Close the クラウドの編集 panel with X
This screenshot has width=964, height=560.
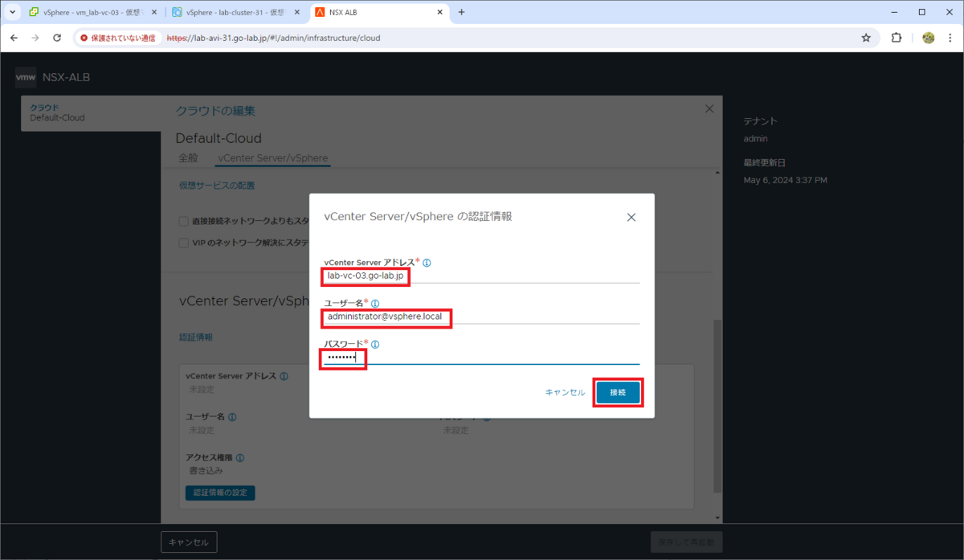709,108
